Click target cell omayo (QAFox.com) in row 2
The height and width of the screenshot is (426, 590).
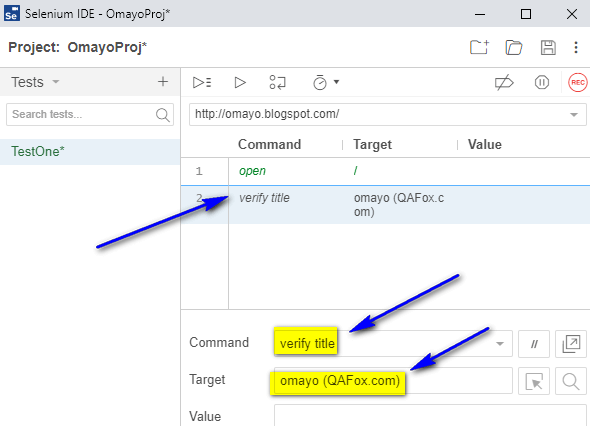[x=399, y=205]
